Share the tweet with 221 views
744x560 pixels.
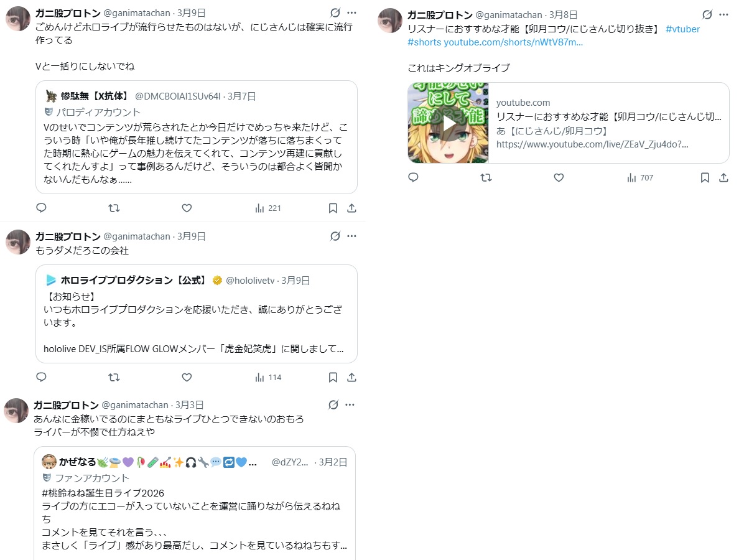(351, 208)
